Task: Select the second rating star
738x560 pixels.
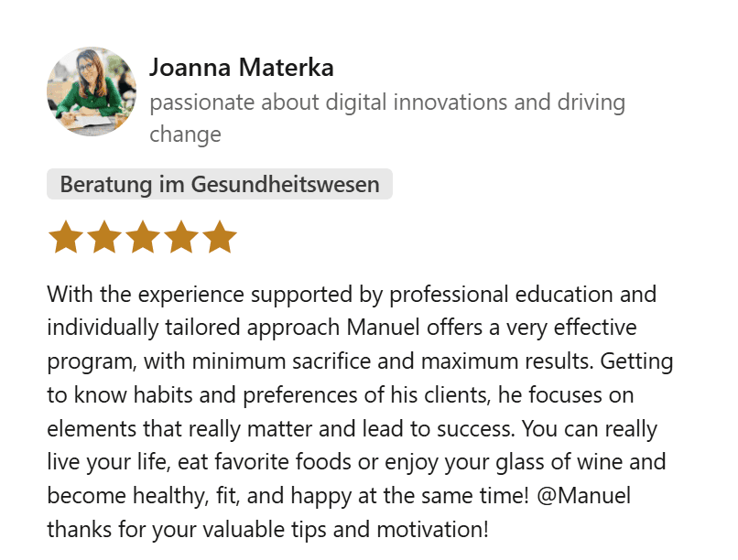Action: [x=103, y=237]
